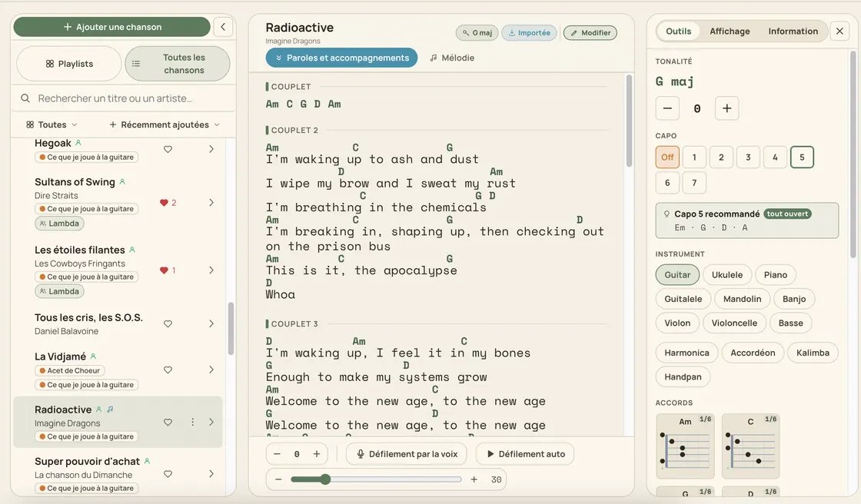Set capo to fret 1
This screenshot has width=861, height=504.
694,157
